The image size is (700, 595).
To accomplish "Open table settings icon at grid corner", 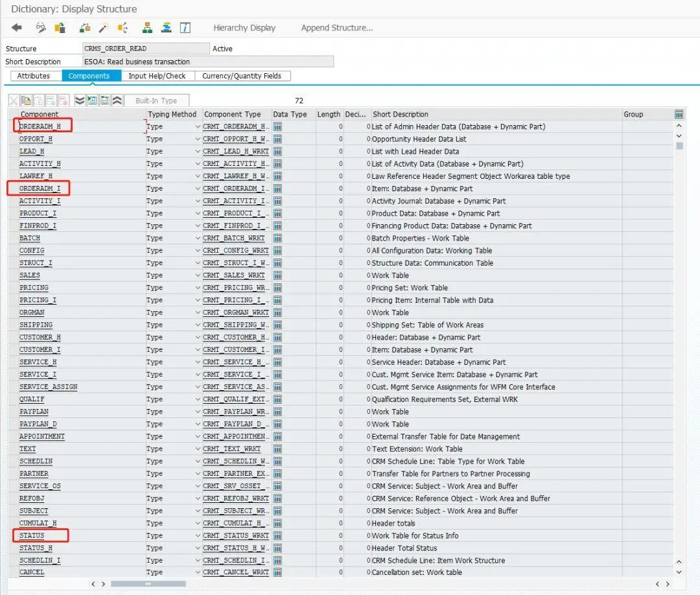I will pos(679,114).
